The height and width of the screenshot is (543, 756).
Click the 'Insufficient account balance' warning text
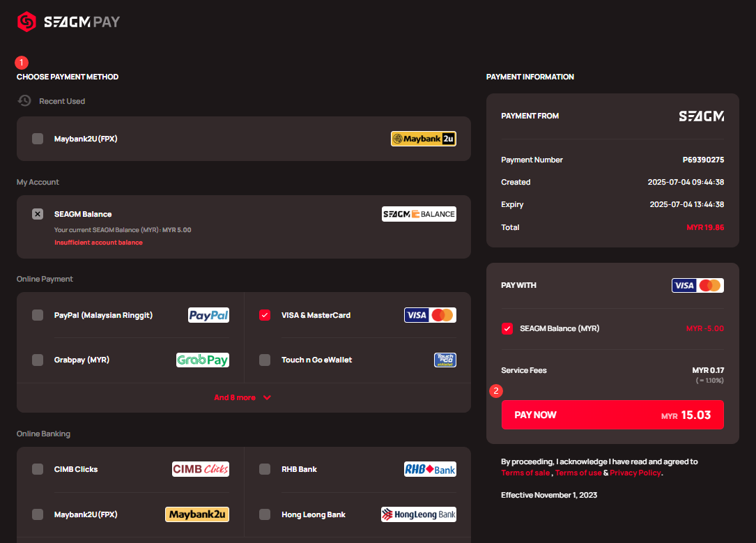click(x=98, y=243)
